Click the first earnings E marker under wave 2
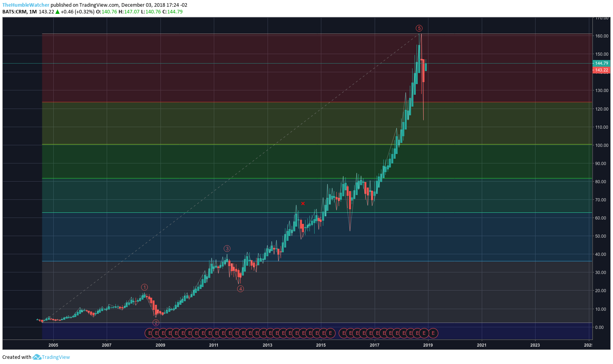This screenshot has height=364, width=613. (149, 333)
